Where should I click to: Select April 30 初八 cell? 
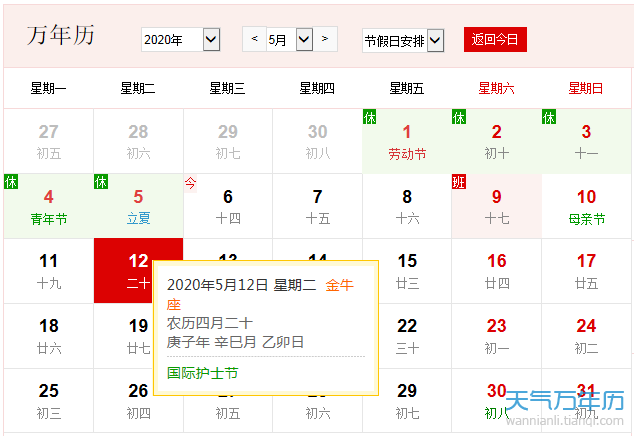click(x=317, y=141)
